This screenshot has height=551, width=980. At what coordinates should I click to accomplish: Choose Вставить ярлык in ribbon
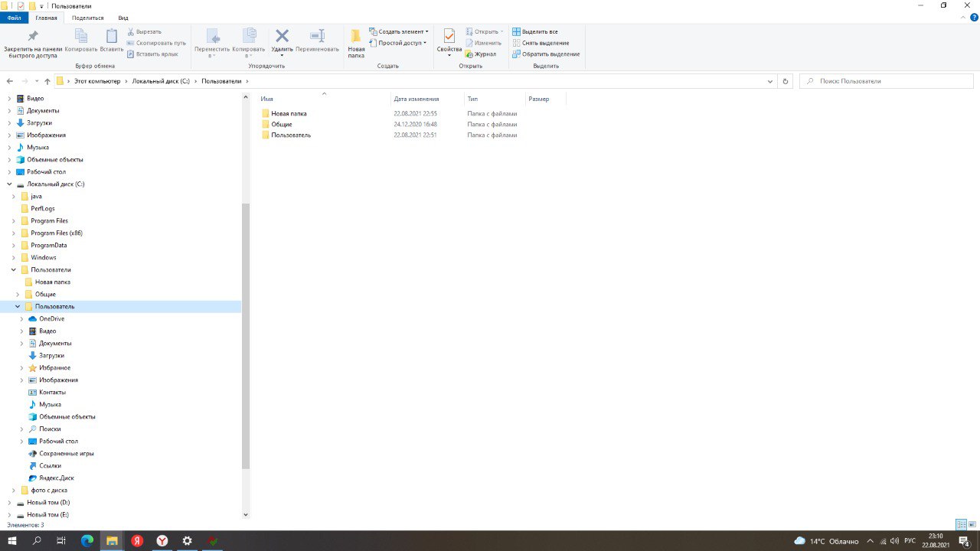pos(152,54)
